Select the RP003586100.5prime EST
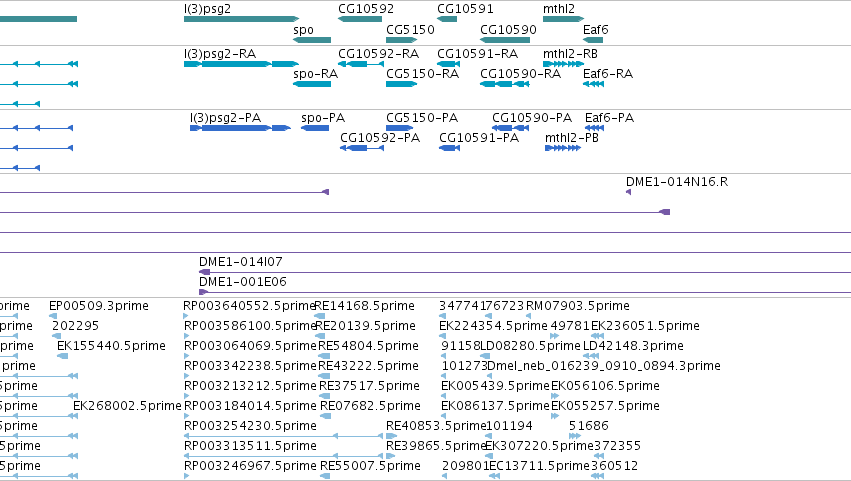 click(x=186, y=336)
